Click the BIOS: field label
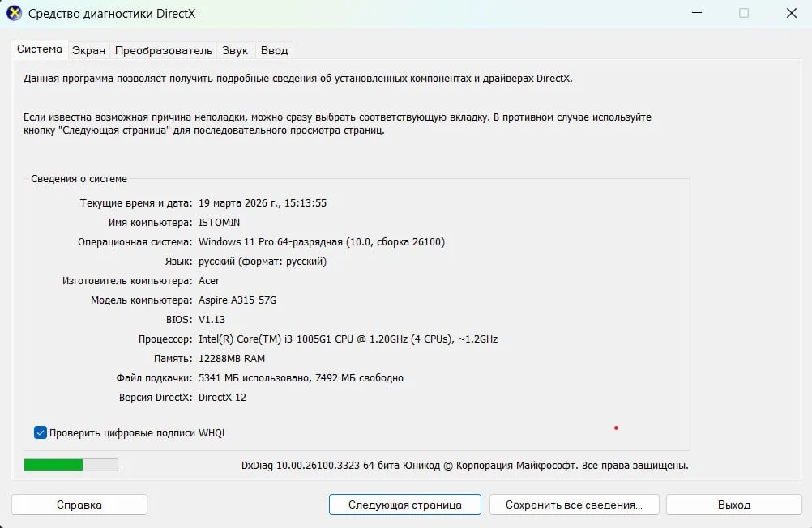812x528 pixels. pos(179,319)
